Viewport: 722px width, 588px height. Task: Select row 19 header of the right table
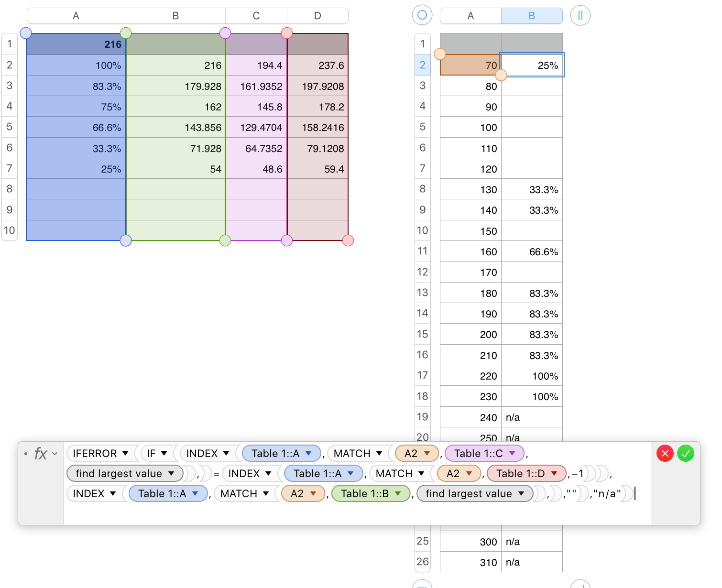(x=423, y=417)
